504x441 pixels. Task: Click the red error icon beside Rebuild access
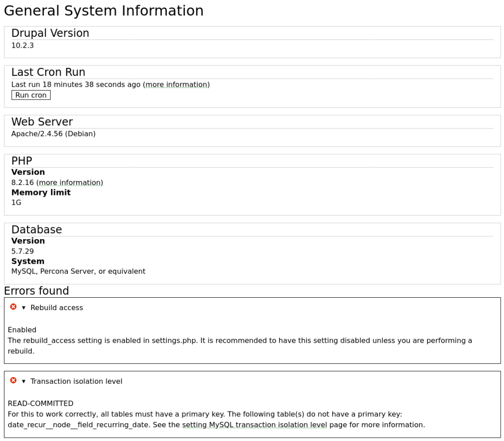coord(13,307)
